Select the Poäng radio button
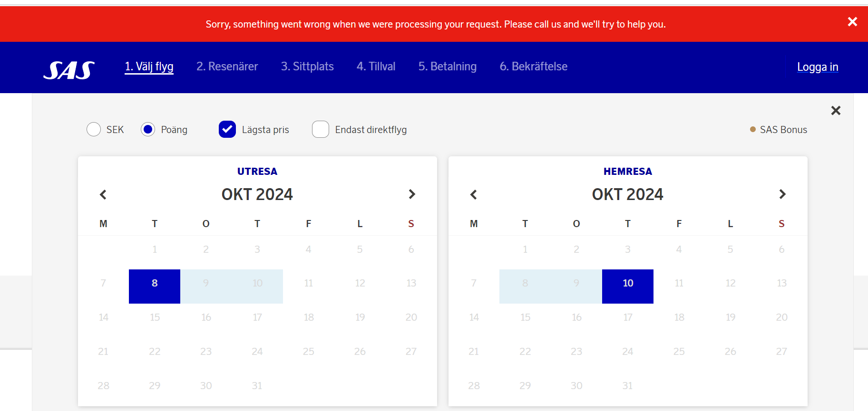Screen dimensions: 868x411 (148, 129)
